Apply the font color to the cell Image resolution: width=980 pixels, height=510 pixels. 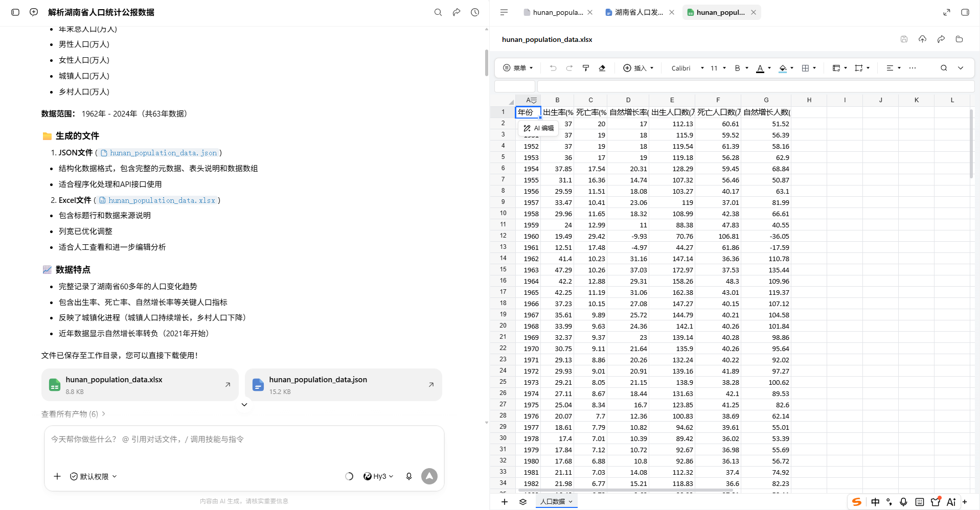760,68
